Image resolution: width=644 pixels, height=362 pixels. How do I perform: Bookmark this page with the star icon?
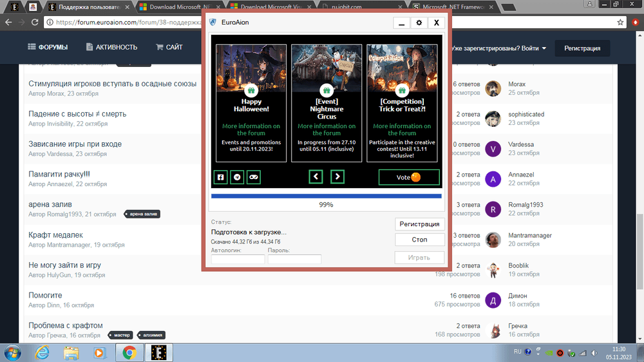620,22
